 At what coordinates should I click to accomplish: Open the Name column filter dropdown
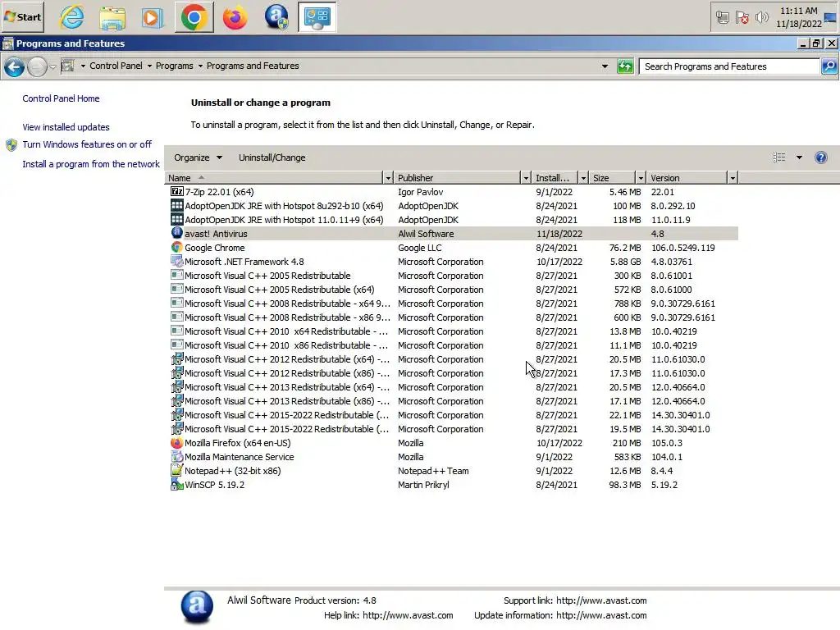pyautogui.click(x=388, y=178)
